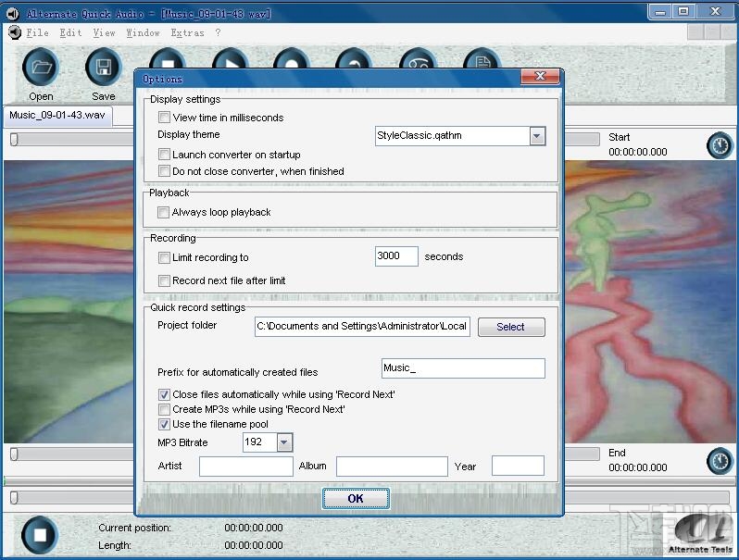
Task: Click the Year input field
Action: (x=518, y=466)
